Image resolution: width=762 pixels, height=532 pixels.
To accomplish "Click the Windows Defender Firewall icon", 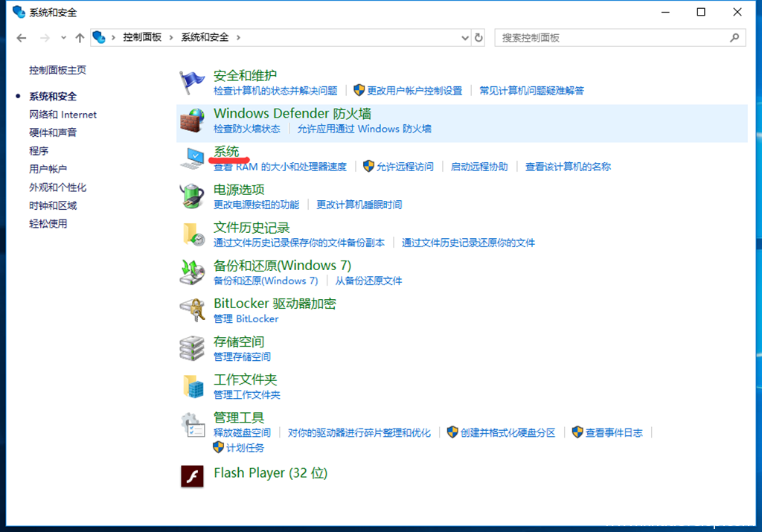I will [193, 121].
